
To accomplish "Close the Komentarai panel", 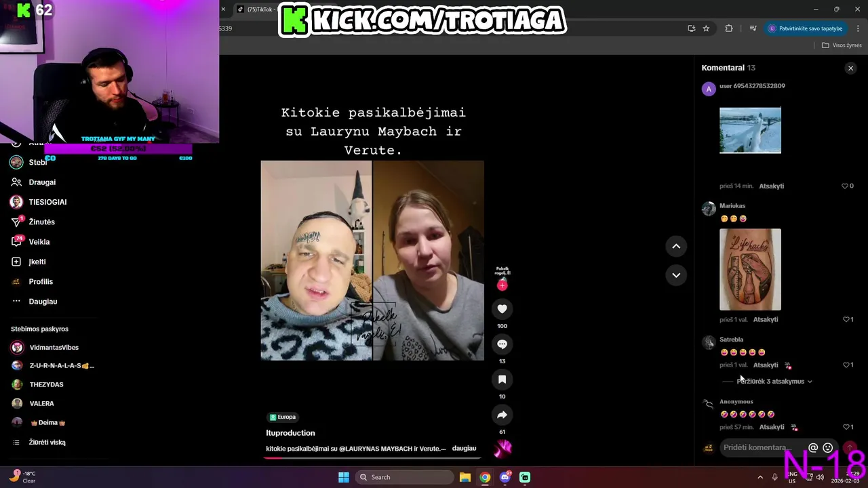I will click(x=850, y=68).
